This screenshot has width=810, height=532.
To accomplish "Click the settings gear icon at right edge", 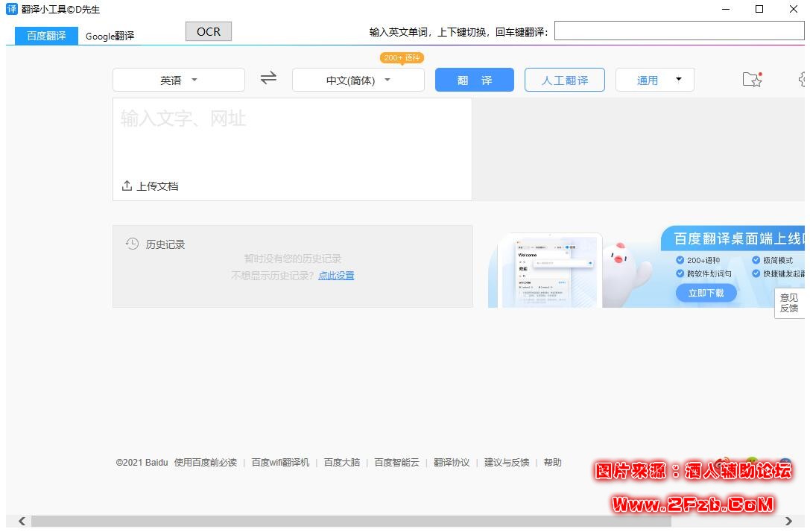I will (803, 80).
